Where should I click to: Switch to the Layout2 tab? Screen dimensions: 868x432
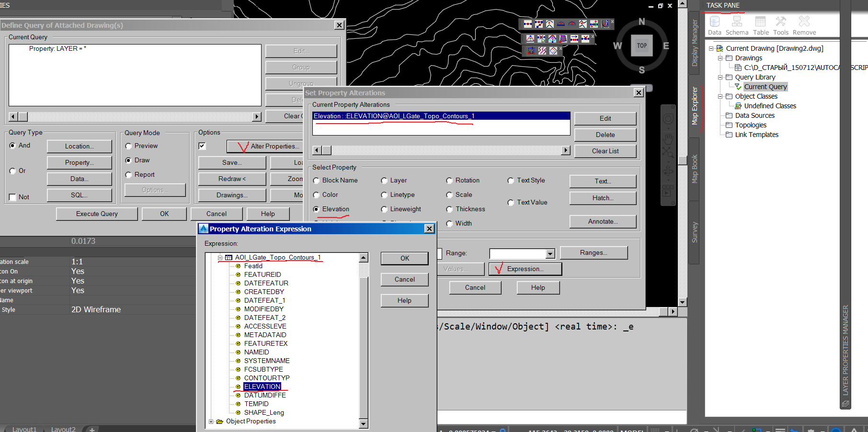tap(63, 429)
